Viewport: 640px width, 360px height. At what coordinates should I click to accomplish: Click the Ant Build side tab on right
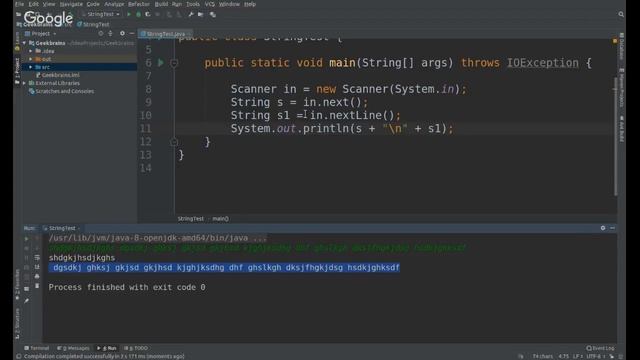pos(622,129)
